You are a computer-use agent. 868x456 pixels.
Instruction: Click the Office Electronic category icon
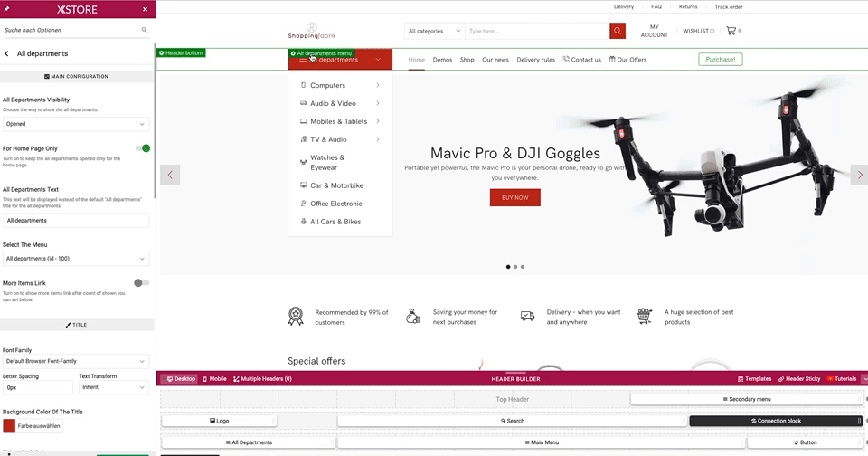click(x=304, y=204)
